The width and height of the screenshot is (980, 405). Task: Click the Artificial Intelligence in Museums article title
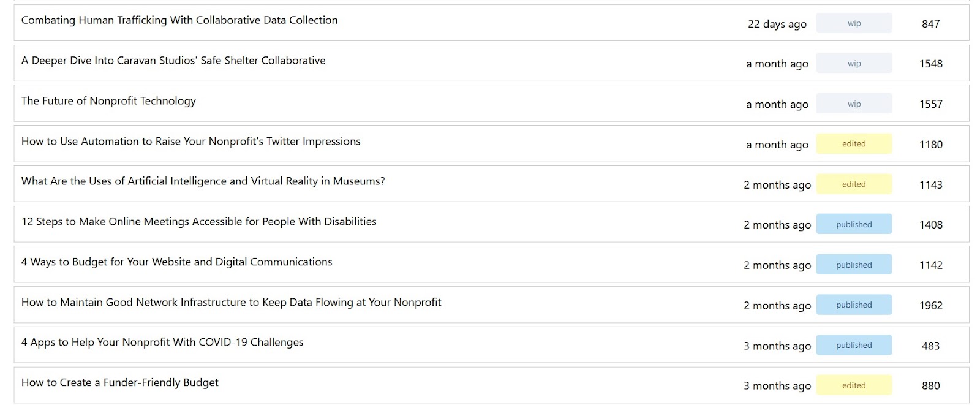pos(203,181)
